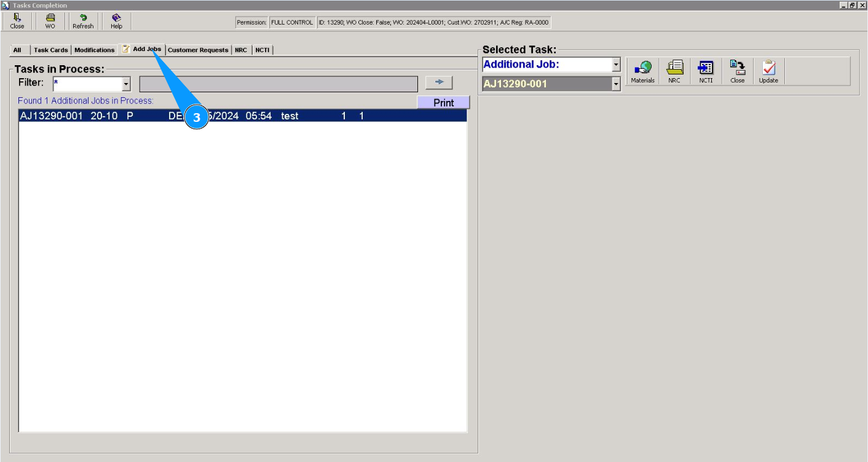The width and height of the screenshot is (868, 462).
Task: Click the gray filter text field
Action: 278,84
